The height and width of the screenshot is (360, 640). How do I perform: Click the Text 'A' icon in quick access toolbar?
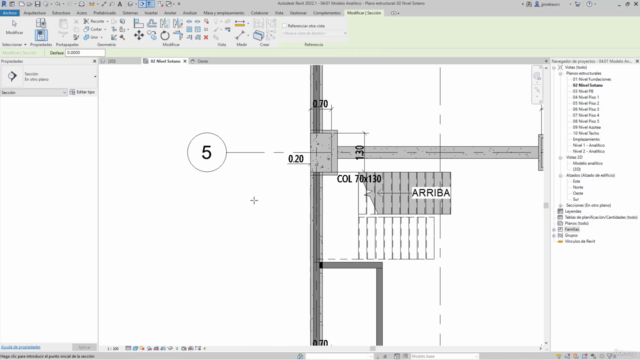click(120, 4)
